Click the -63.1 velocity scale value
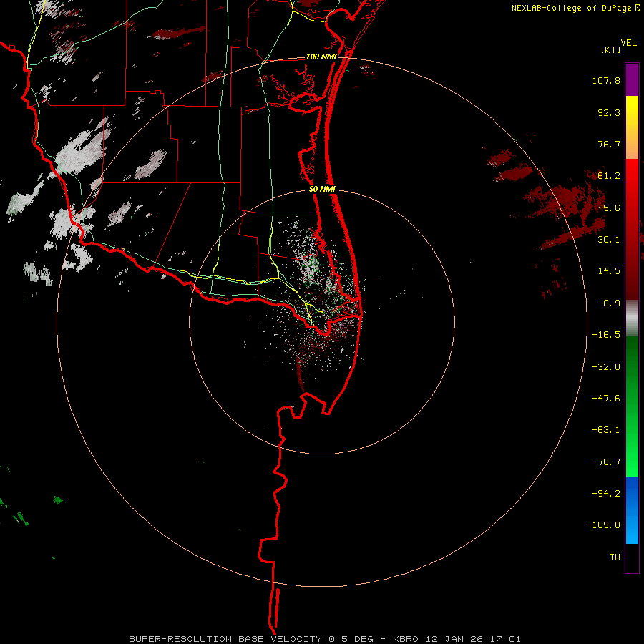 [x=606, y=430]
